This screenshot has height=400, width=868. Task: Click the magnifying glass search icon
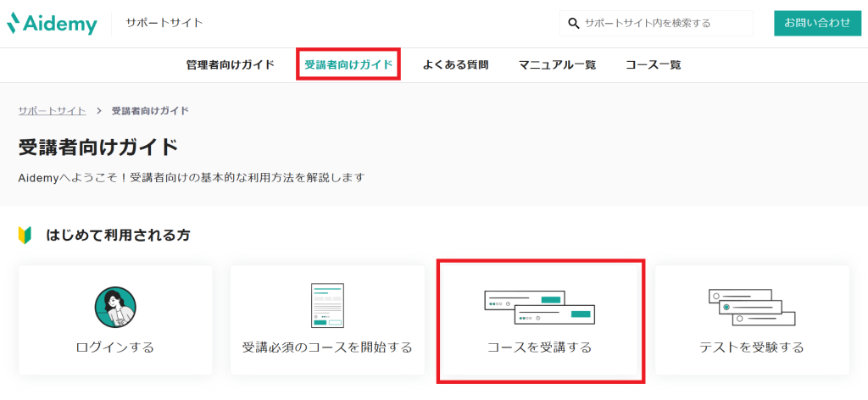coord(574,23)
